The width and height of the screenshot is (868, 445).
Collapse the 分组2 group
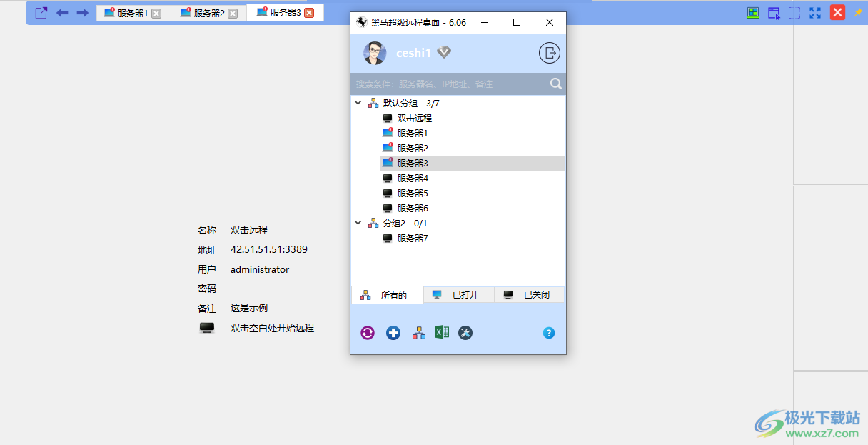358,223
